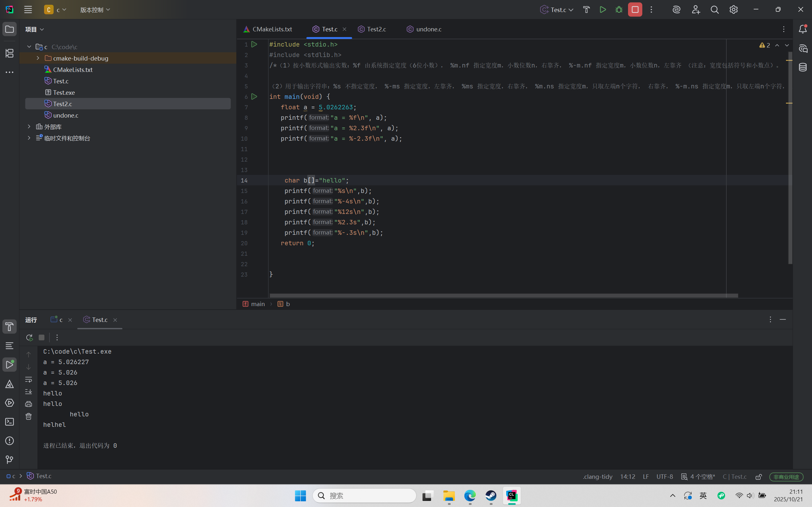Clear console output with trash icon

pyautogui.click(x=29, y=416)
